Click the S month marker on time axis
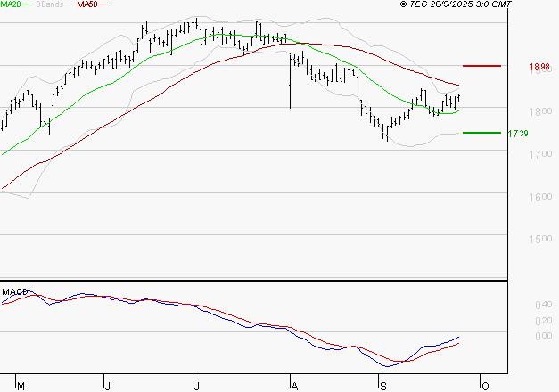The image size is (559, 392). tap(383, 387)
